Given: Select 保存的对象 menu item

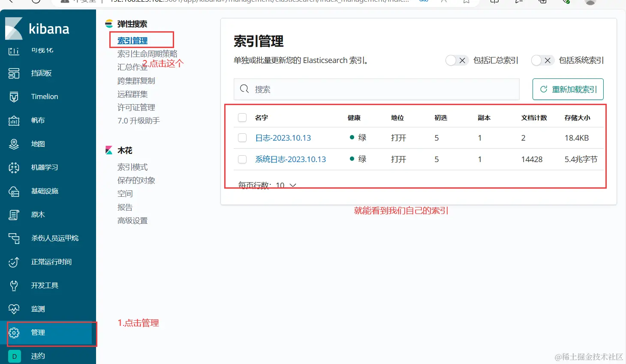Looking at the screenshot, I should [136, 180].
